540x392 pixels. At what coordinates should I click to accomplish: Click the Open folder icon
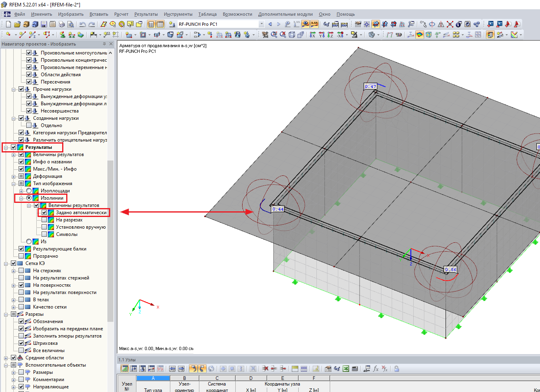click(x=17, y=24)
